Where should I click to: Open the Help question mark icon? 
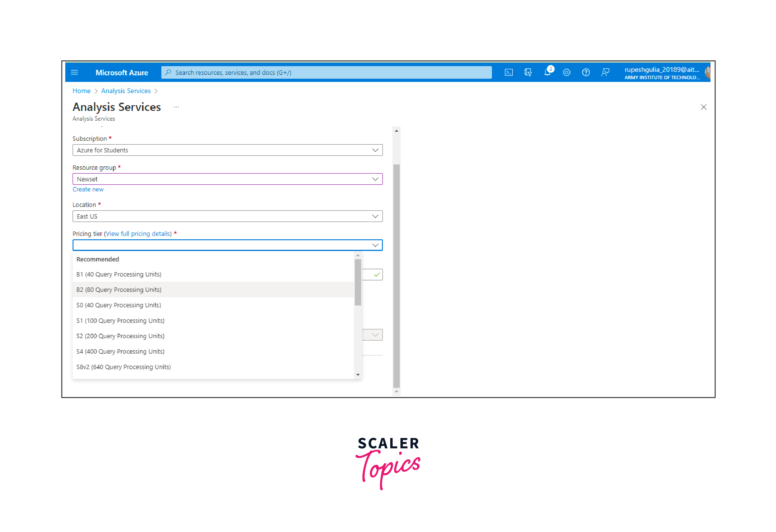(x=586, y=72)
